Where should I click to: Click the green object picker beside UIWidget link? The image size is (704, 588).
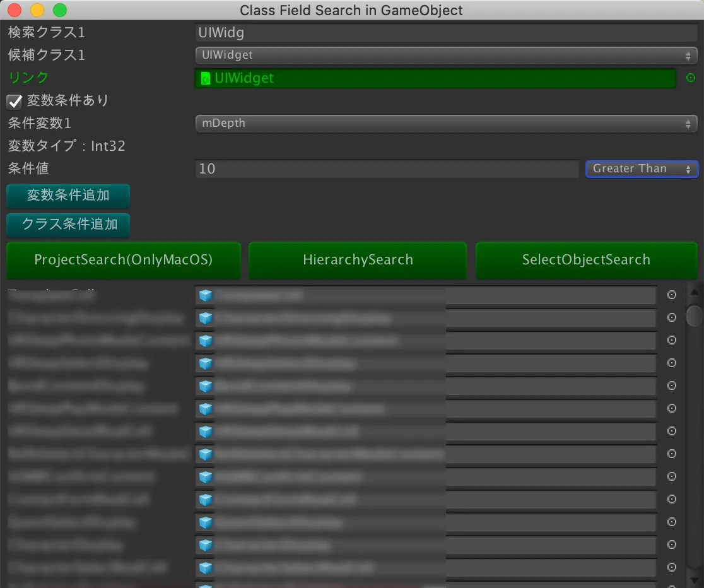(x=690, y=78)
